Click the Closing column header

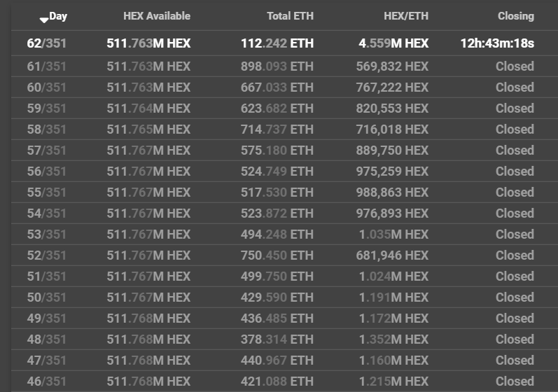pyautogui.click(x=516, y=16)
